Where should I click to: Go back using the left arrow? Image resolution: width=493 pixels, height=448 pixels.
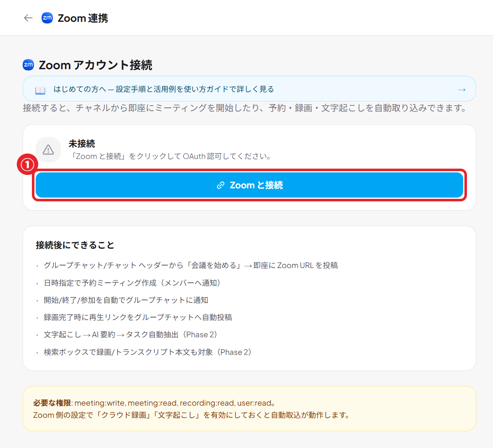[28, 18]
